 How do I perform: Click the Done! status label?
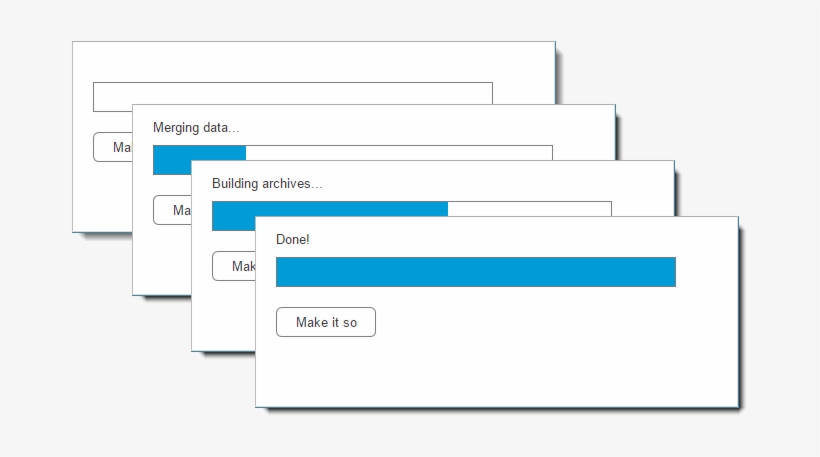coord(293,240)
